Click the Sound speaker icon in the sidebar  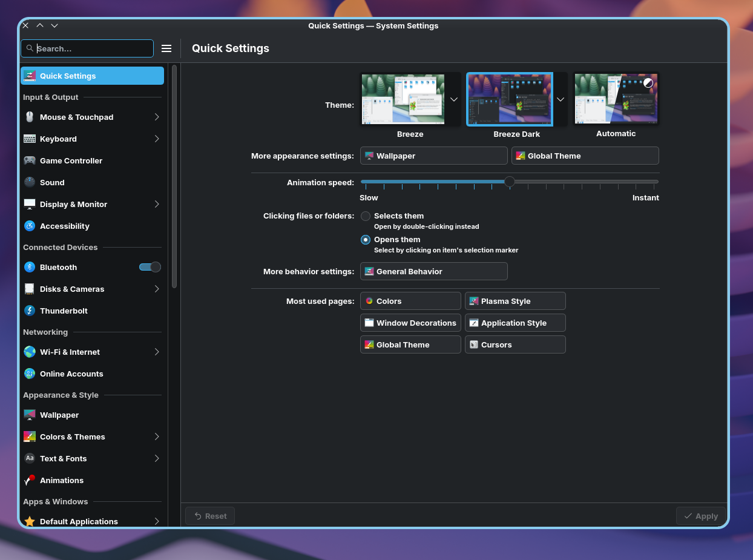click(30, 182)
